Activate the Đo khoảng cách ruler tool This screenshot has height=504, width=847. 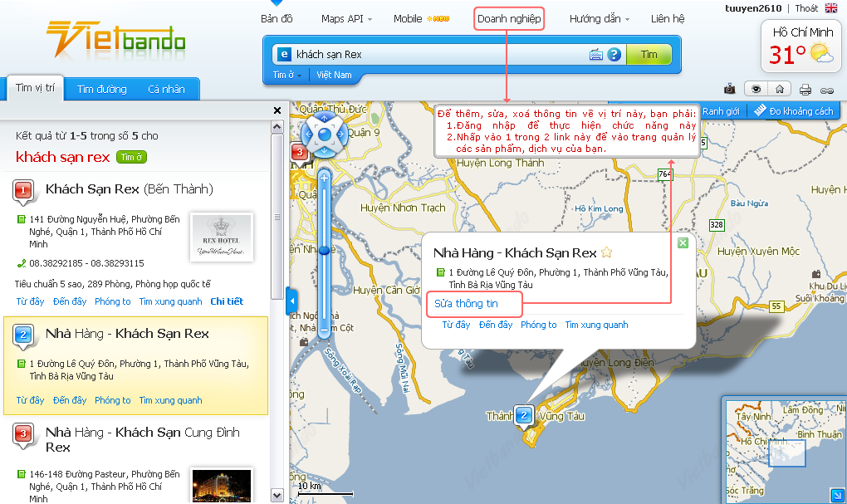794,111
